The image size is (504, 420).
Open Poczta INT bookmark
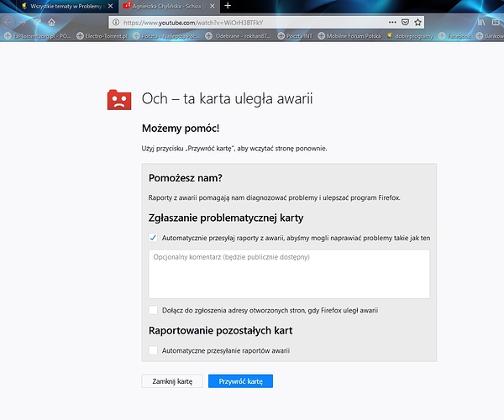pos(295,36)
